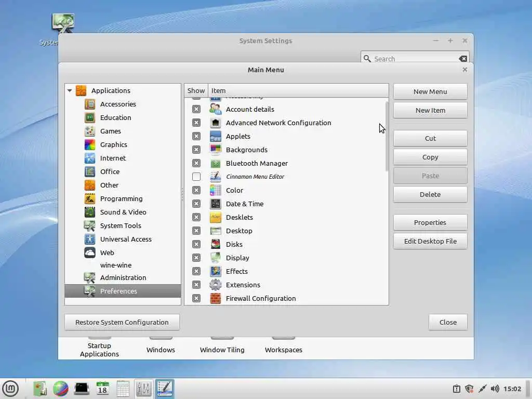Click the Date & Time icon
The image size is (532, 399).
216,204
